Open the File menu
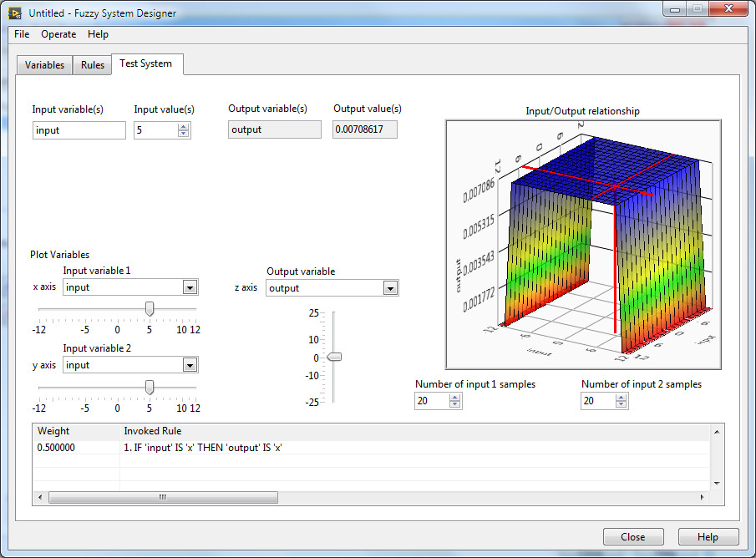This screenshot has width=756, height=558. tap(22, 34)
